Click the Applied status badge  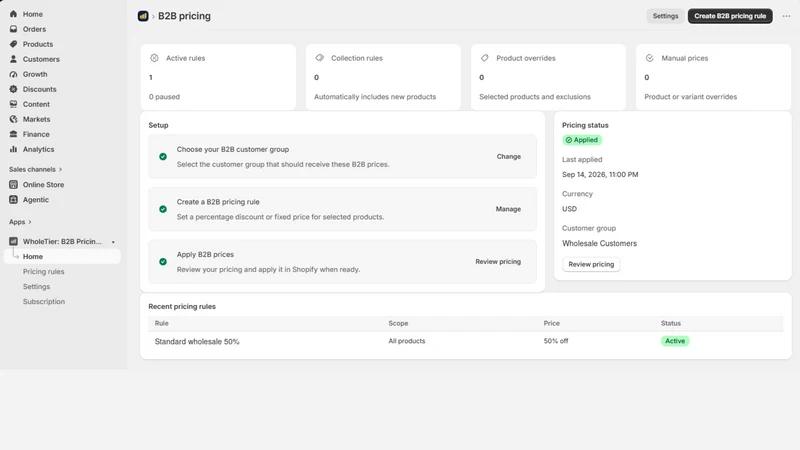tap(582, 140)
